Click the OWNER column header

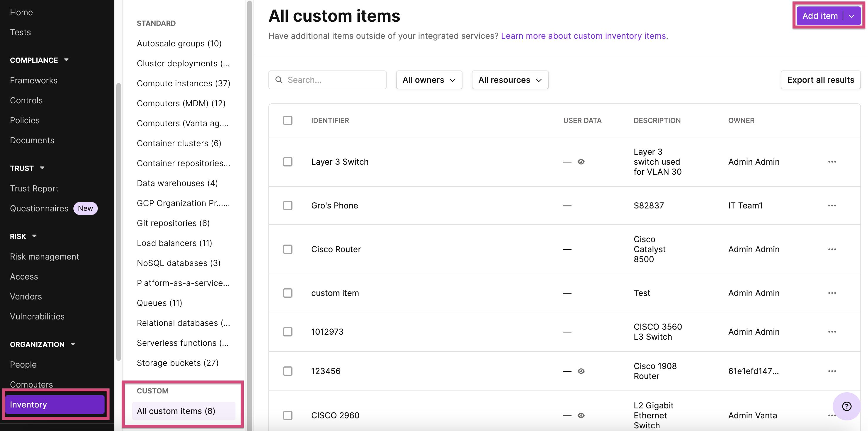click(x=741, y=120)
